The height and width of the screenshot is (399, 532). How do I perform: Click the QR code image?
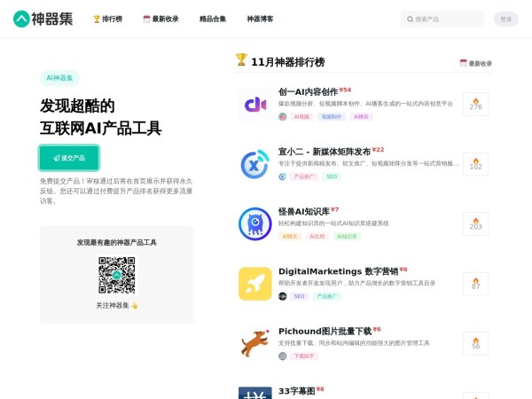click(116, 275)
